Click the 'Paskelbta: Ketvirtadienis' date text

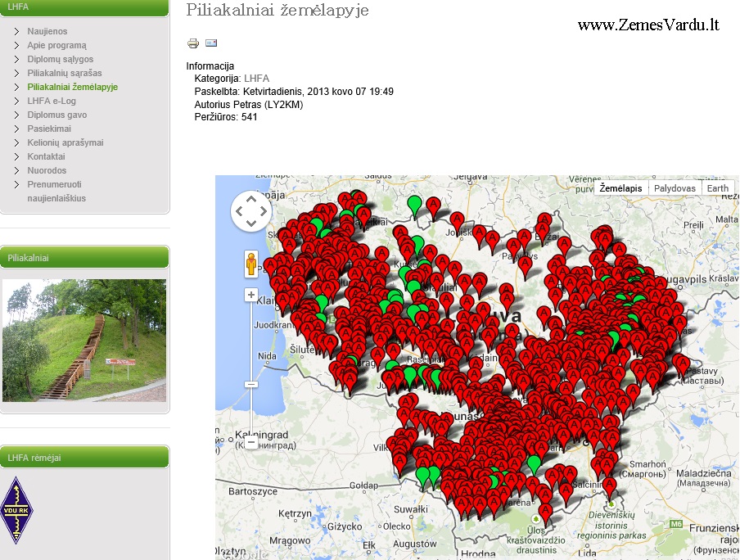pos(294,92)
